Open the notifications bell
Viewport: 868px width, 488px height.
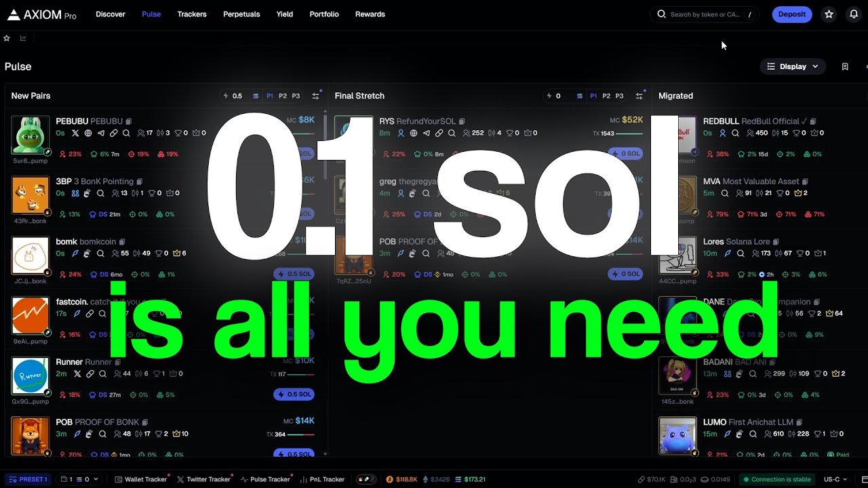(x=854, y=14)
